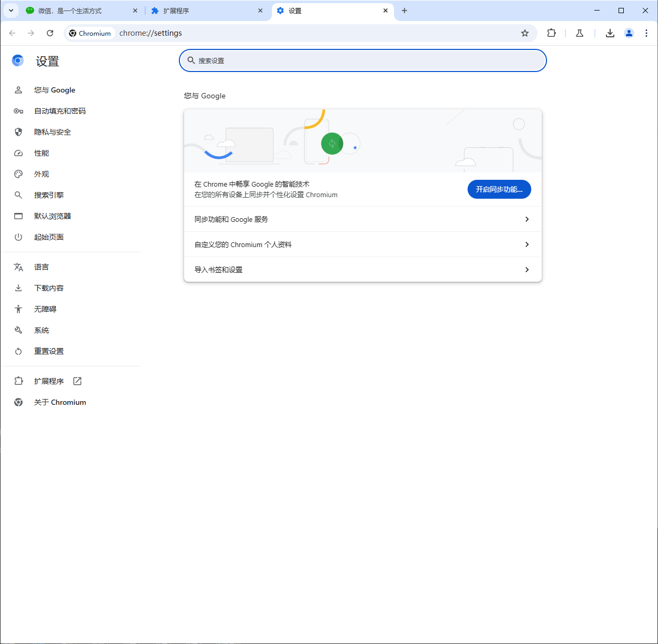Click the 在 Chrome 中畅享 Google 的智能技术 text

tap(252, 184)
